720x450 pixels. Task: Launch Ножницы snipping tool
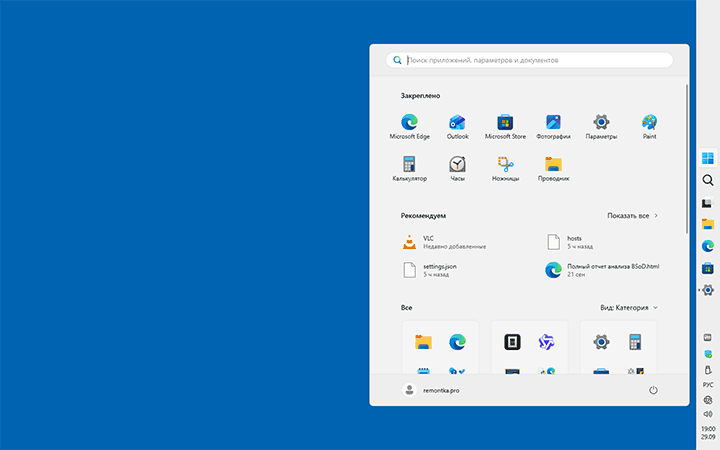pos(505,169)
